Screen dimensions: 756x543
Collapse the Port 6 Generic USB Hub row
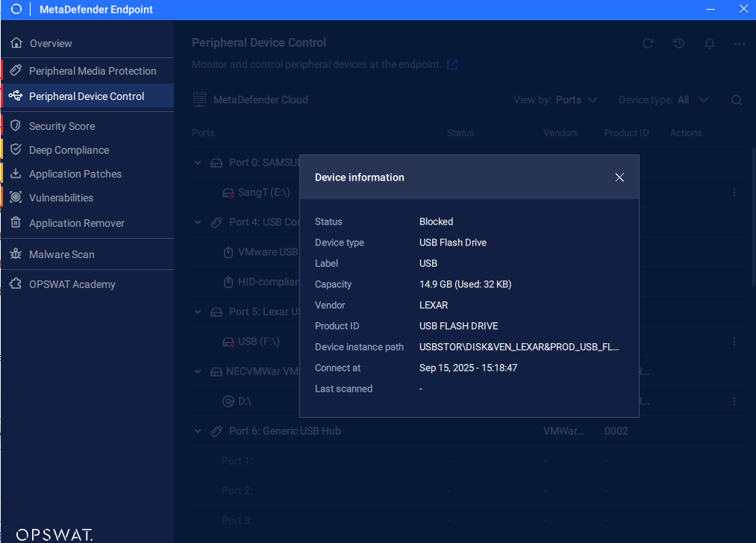[198, 431]
